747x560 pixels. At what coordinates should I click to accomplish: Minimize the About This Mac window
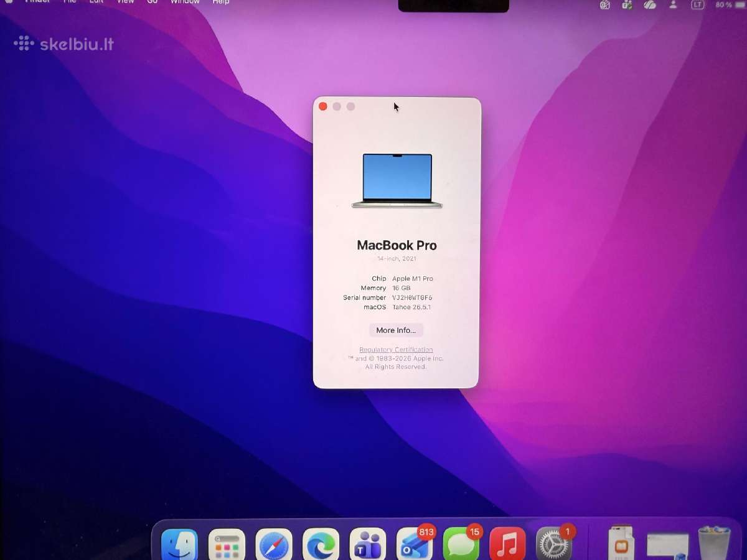[x=337, y=106]
